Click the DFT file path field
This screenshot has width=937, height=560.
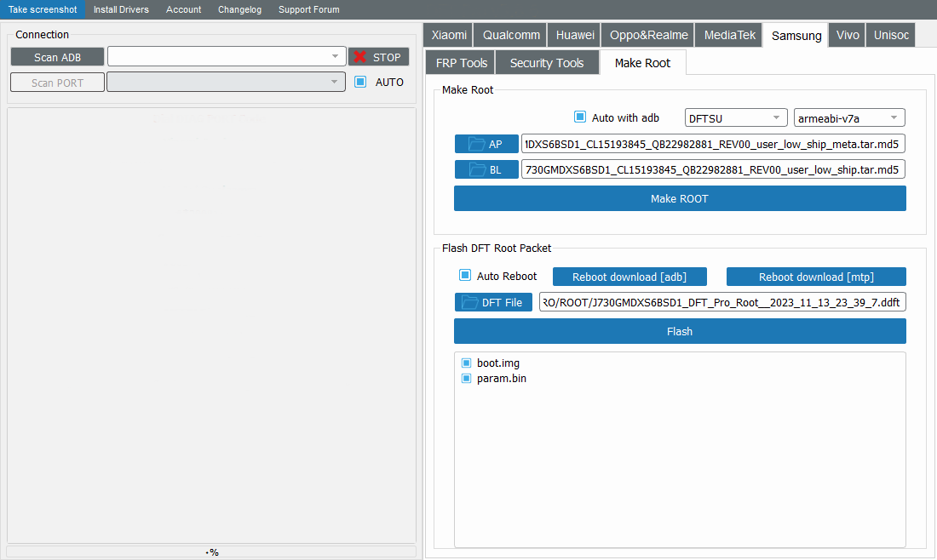[721, 302]
